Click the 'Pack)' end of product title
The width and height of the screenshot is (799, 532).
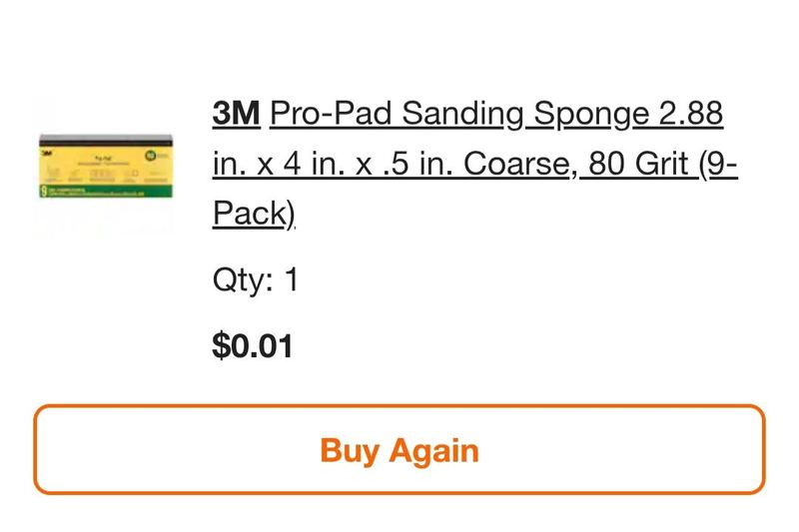(x=254, y=214)
